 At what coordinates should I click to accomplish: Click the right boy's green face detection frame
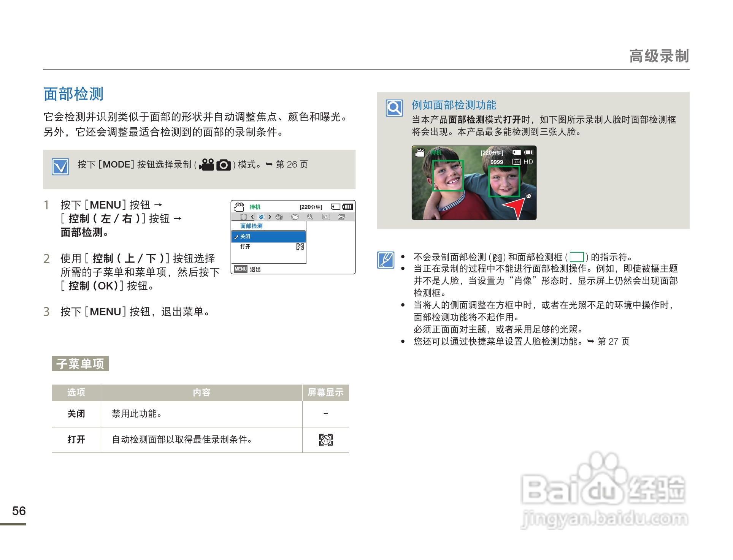[504, 181]
